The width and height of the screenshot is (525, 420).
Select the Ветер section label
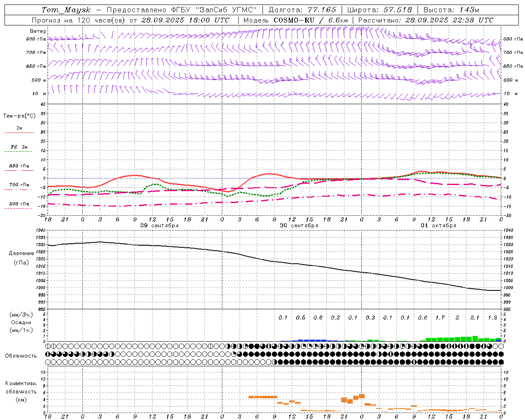38,31
